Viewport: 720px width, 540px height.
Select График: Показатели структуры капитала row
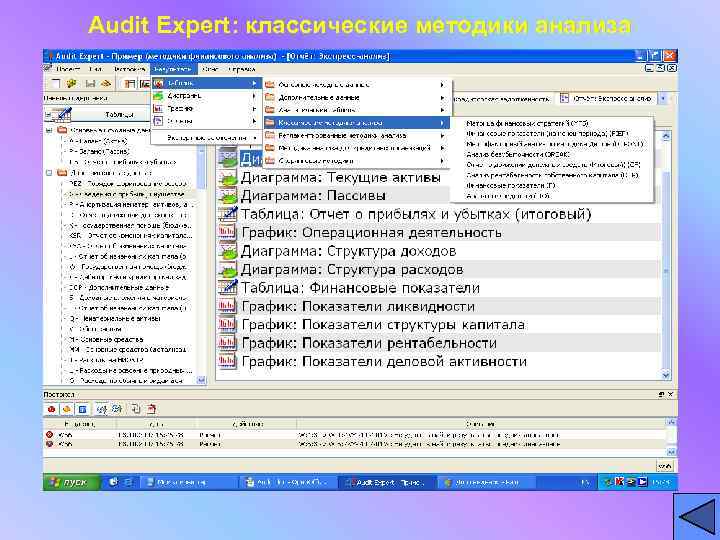439,325
